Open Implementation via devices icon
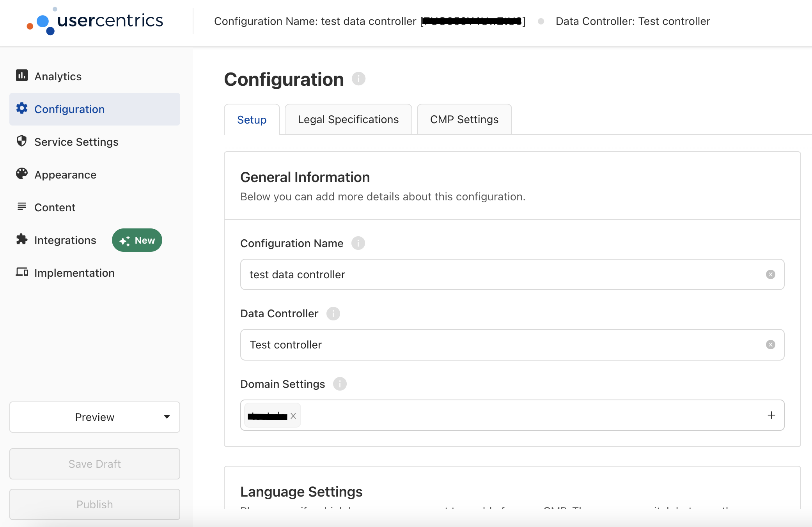This screenshot has height=527, width=812. (22, 272)
